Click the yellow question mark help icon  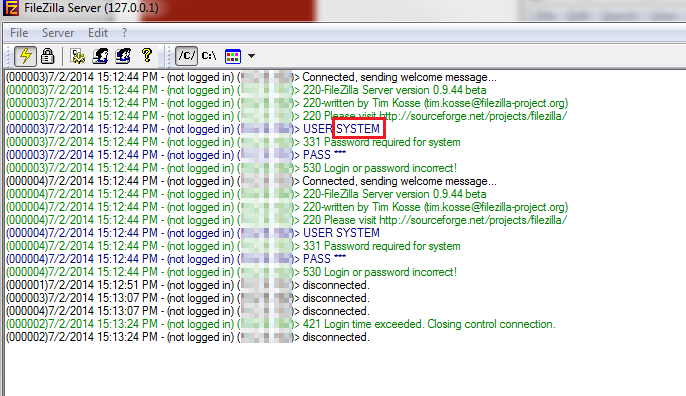point(147,56)
